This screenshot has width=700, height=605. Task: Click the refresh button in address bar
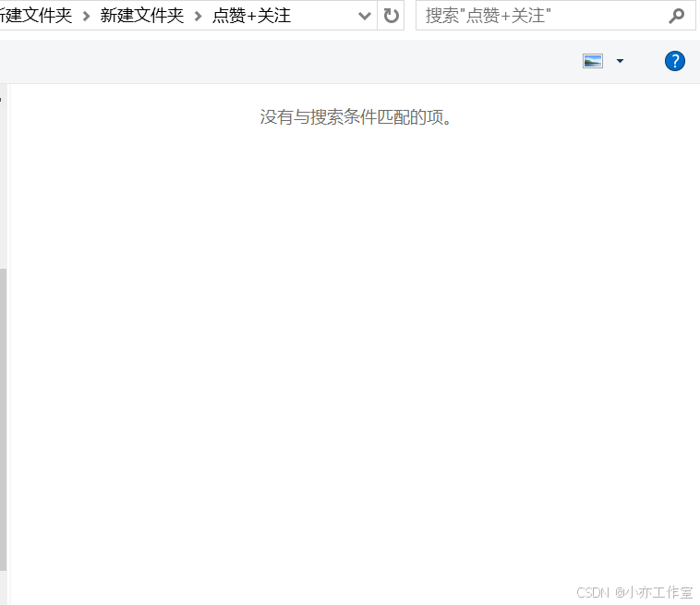(x=391, y=16)
